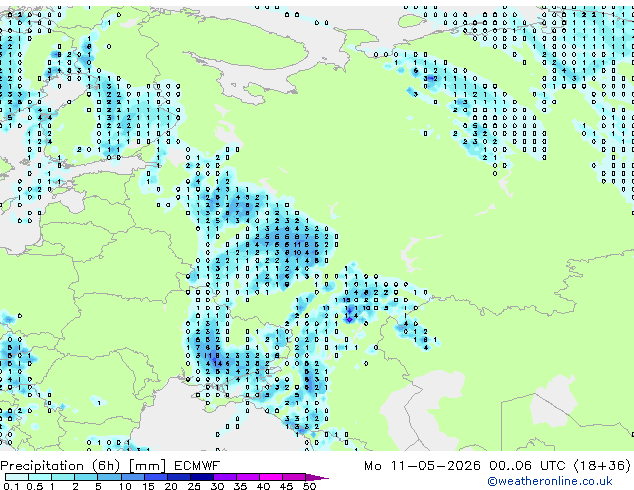Click the '0.5' legend scale label
Screen dimensions: 634x490
pyautogui.click(x=35, y=486)
